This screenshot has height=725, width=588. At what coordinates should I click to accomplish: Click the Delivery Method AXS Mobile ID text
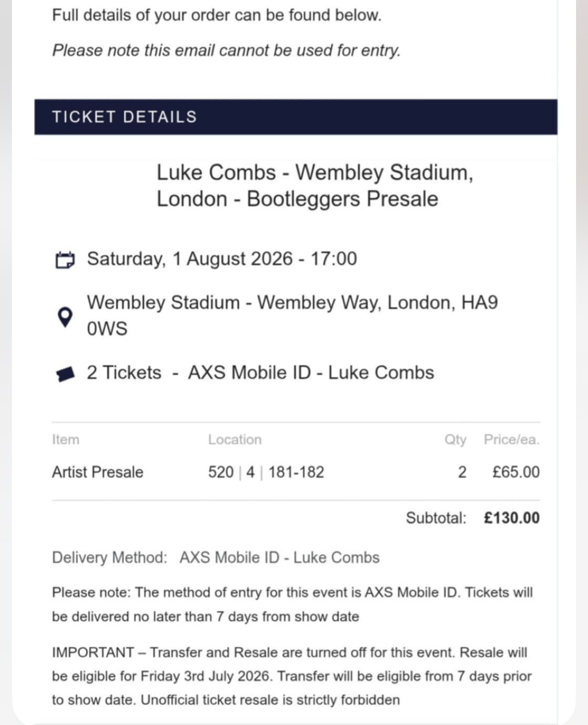click(x=215, y=557)
